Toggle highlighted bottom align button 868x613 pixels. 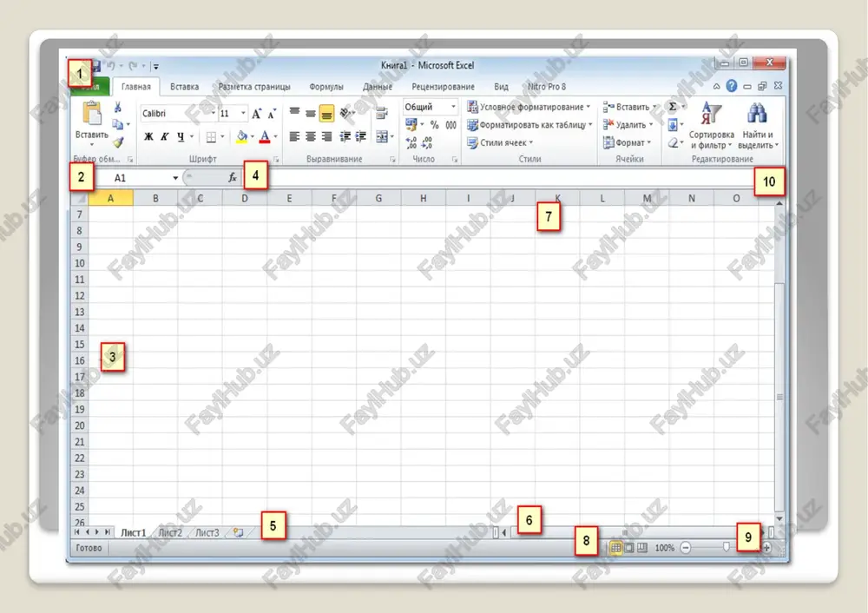coord(326,113)
